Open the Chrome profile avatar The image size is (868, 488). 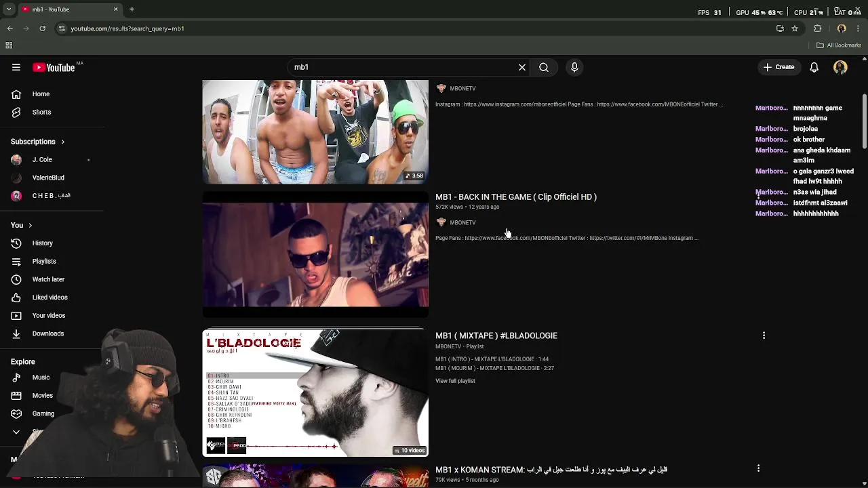point(842,28)
